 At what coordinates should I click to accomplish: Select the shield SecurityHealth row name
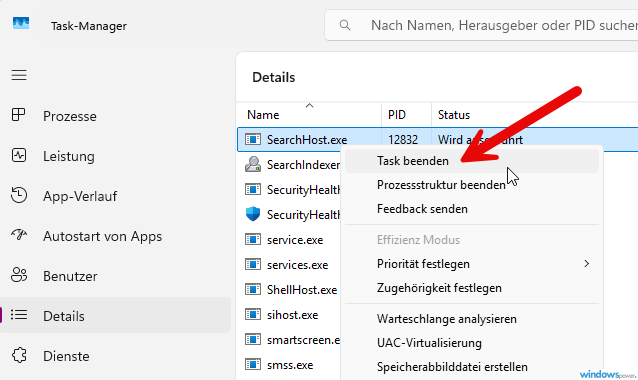tap(303, 214)
